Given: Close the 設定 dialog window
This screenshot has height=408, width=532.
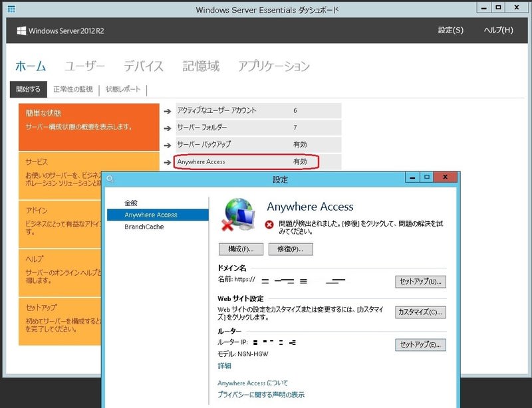Looking at the screenshot, I should click(446, 177).
